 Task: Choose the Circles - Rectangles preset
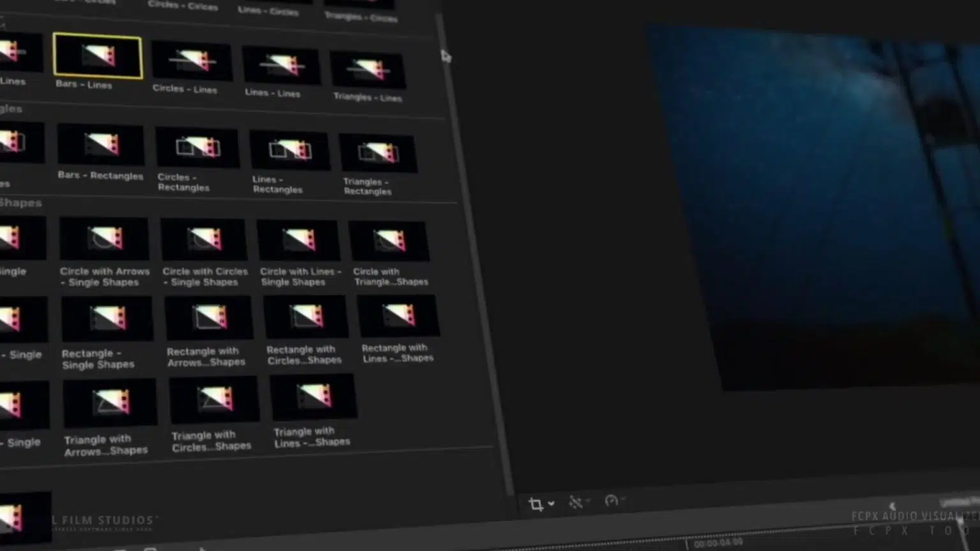198,148
